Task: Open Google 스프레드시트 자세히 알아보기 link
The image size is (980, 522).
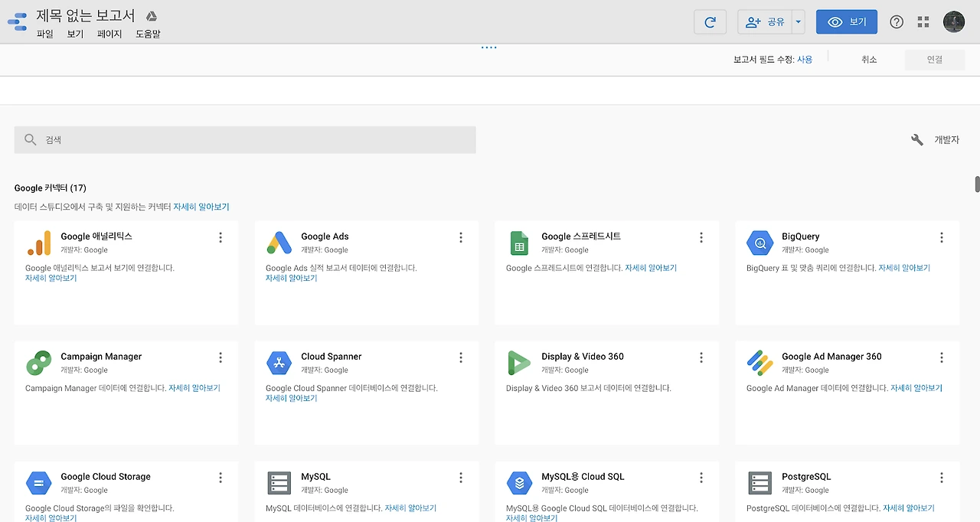Action: pos(651,269)
